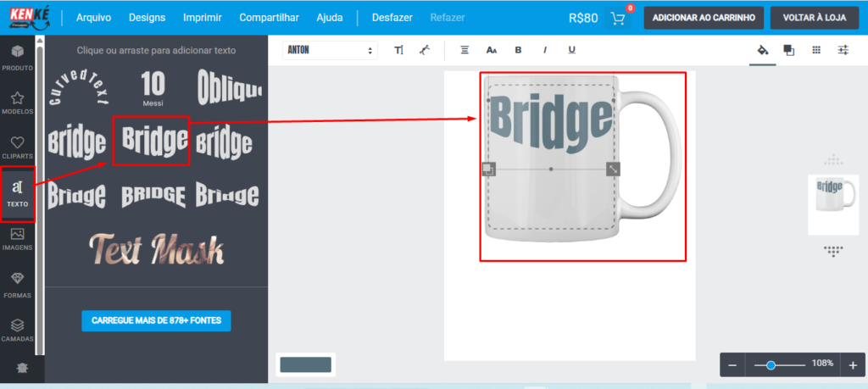Open the ANTON font dropdown

(330, 50)
